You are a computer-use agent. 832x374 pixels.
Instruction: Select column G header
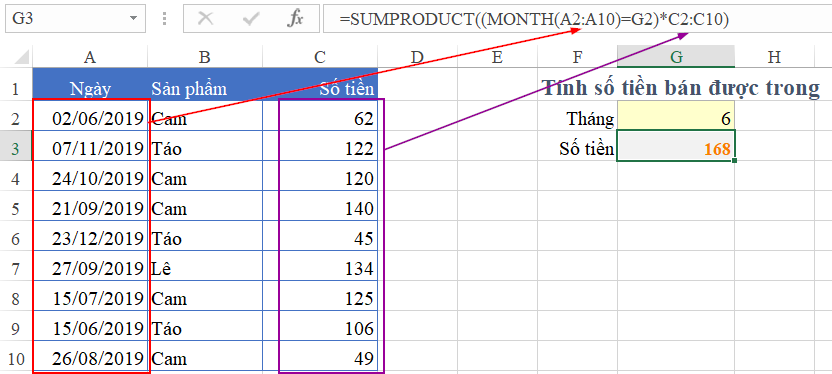(676, 57)
